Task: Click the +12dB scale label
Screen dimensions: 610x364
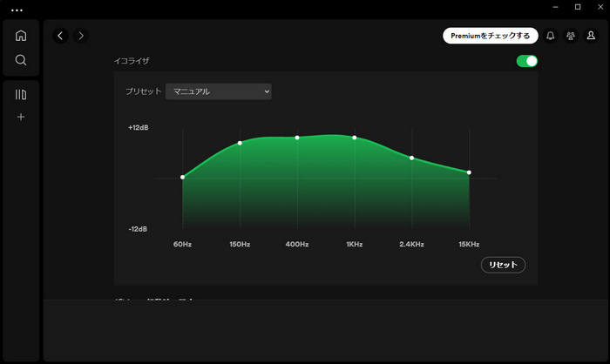Action: (x=138, y=127)
